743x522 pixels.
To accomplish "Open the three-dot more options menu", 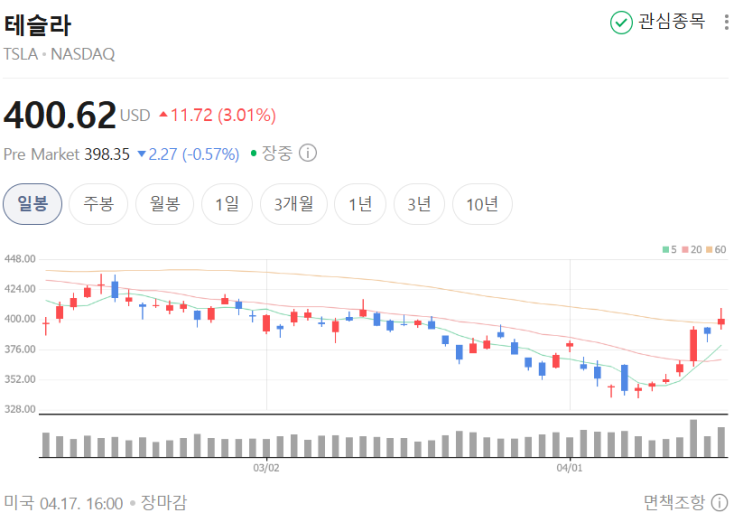I will tap(726, 22).
